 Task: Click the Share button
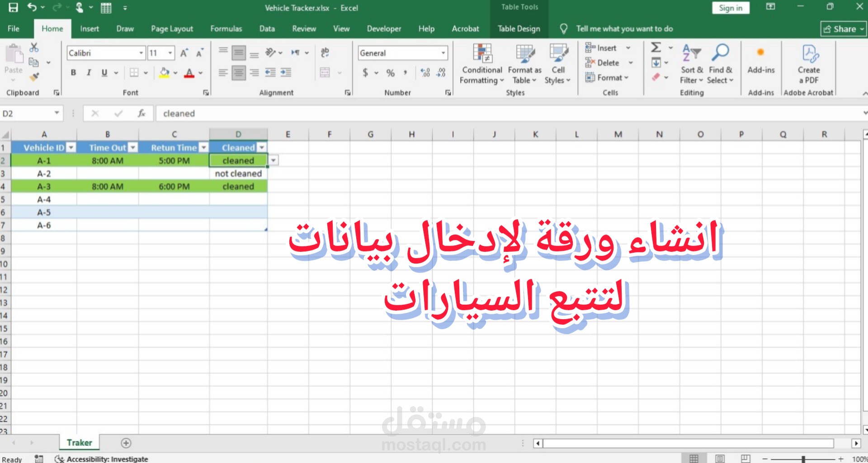click(x=843, y=28)
